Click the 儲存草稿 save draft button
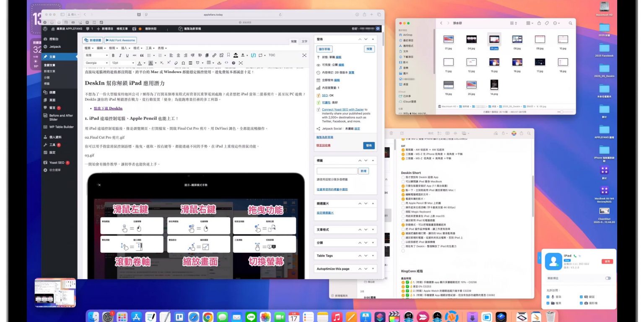This screenshot has height=322, width=644. 325,49
